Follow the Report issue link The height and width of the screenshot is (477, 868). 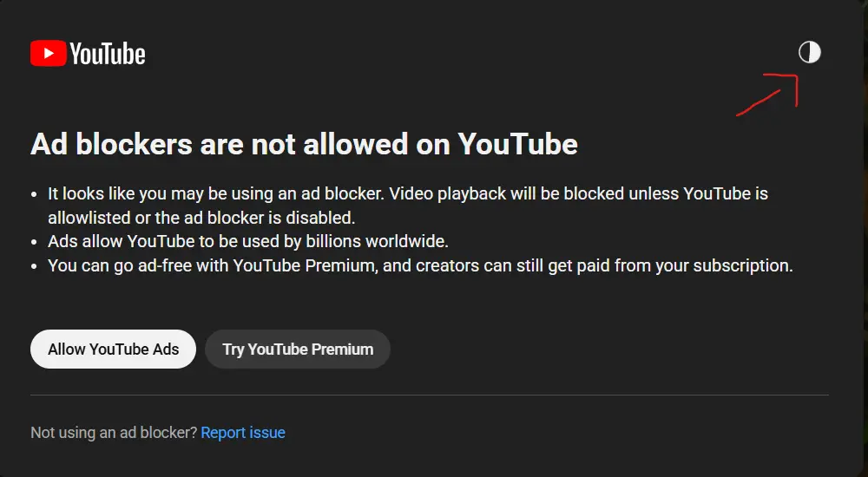coord(243,432)
